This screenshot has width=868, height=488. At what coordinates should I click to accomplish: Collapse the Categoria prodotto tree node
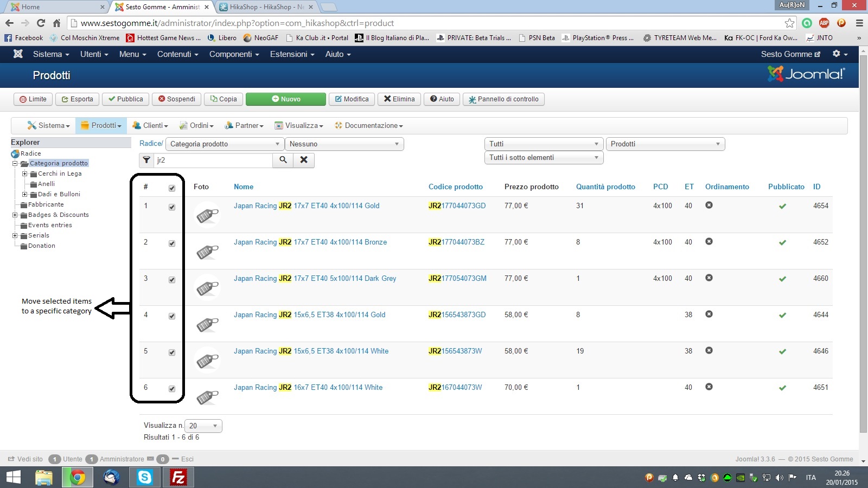point(15,163)
